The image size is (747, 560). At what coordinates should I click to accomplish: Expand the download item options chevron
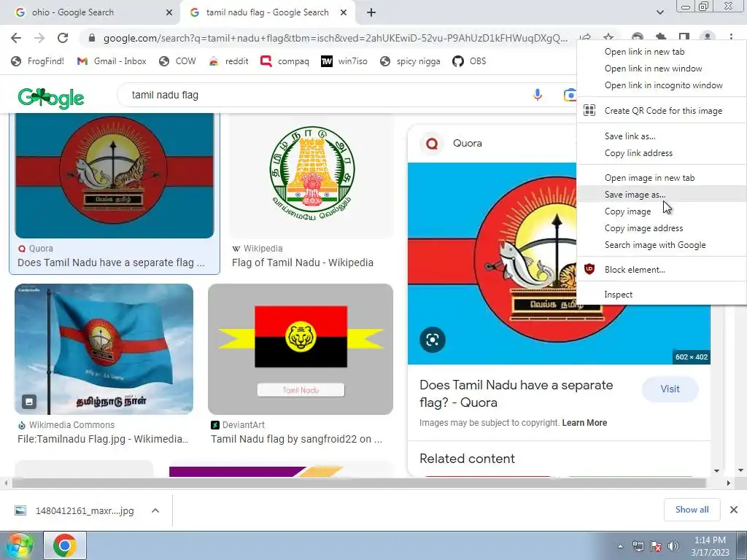pos(155,510)
